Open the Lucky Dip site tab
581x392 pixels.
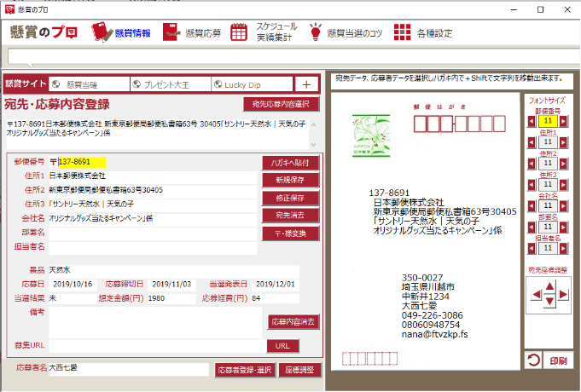point(252,84)
